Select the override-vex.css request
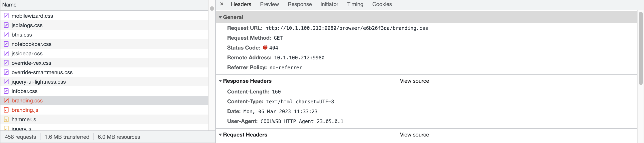This screenshot has width=644, height=143. (x=32, y=63)
